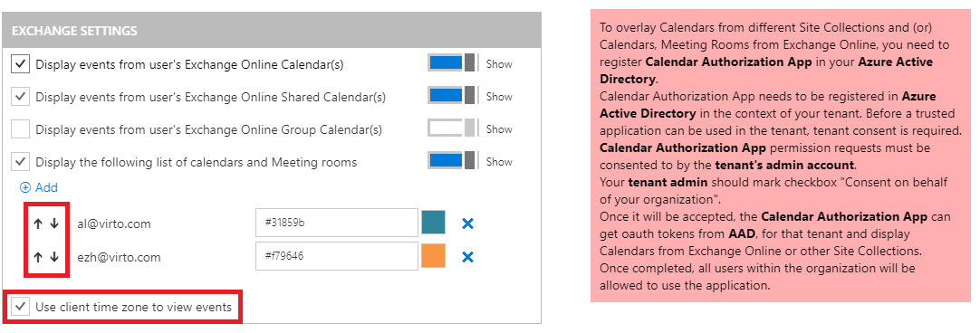
Task: Switch off Show toggle for Shared Calendar(s)
Action: point(452,96)
